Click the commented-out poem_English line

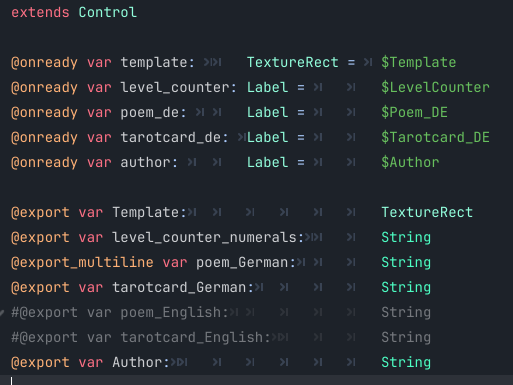tap(221, 312)
